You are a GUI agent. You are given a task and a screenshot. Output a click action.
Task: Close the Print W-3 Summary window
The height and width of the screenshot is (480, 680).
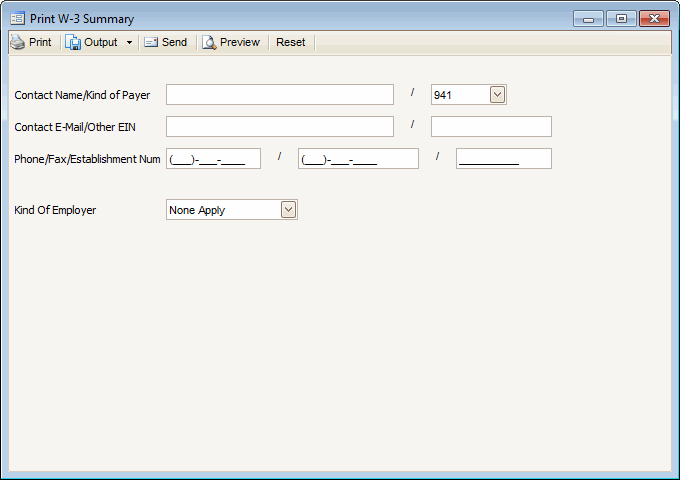[654, 18]
